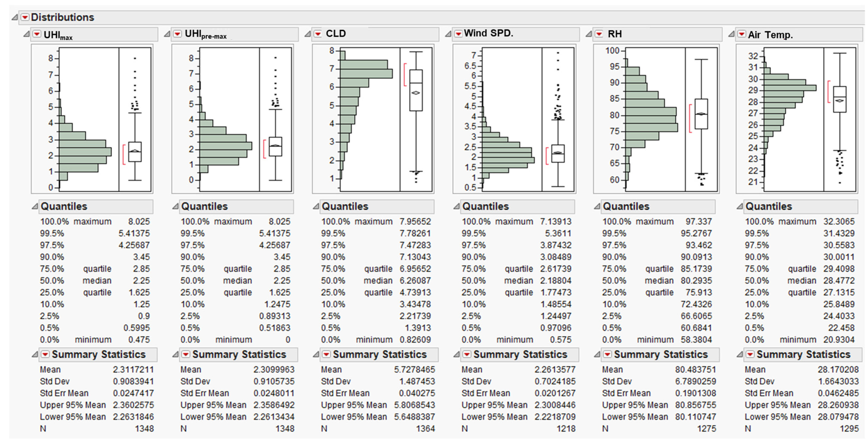Image resolution: width=868 pixels, height=441 pixels.
Task: Click the Summary Statistics header under CLD
Action: point(380,354)
